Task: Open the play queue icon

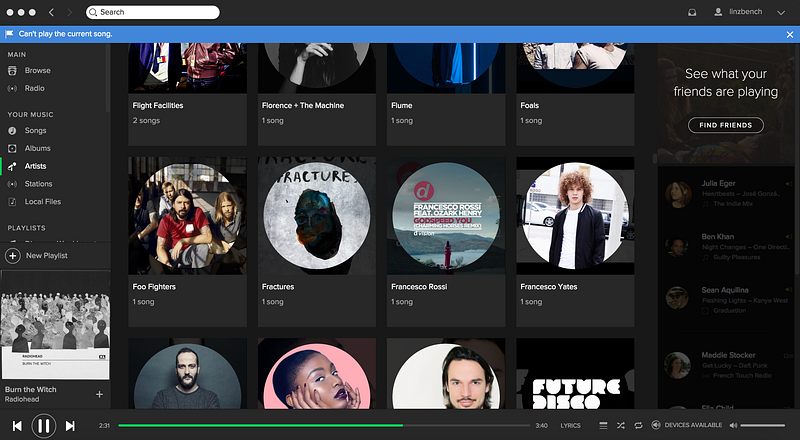Action: [603, 425]
